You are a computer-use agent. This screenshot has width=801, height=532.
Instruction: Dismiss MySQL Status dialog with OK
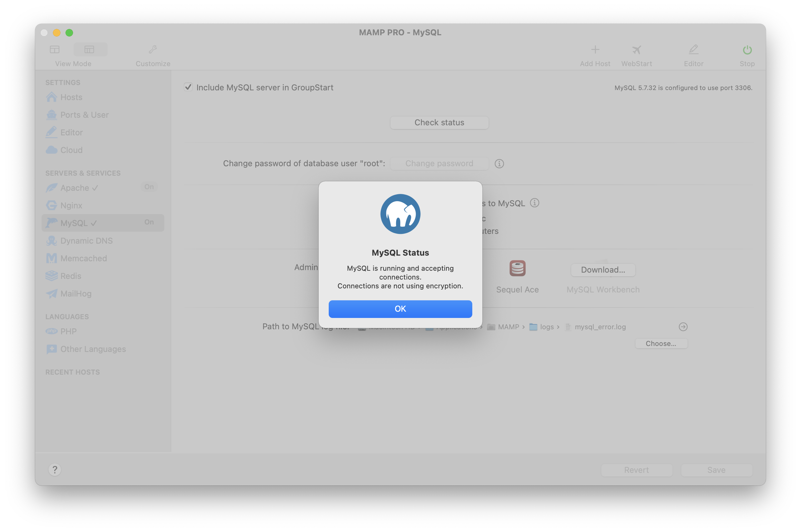400,309
